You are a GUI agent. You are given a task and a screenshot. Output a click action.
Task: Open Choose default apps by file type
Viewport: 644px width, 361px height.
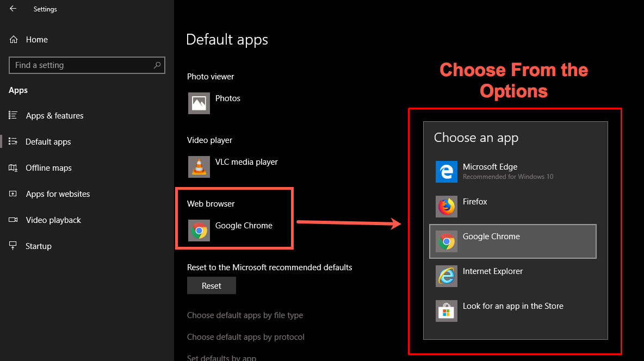[x=245, y=315]
